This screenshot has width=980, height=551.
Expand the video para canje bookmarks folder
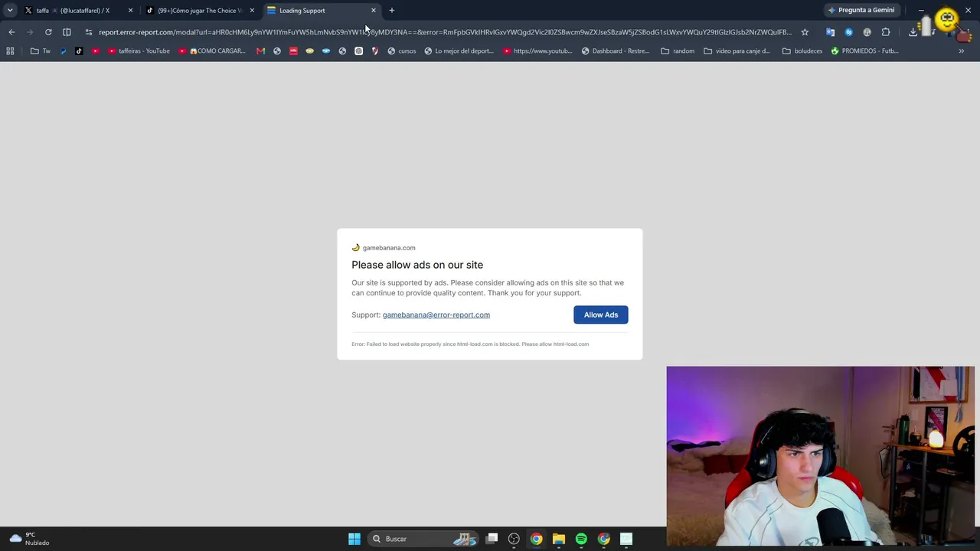(737, 51)
